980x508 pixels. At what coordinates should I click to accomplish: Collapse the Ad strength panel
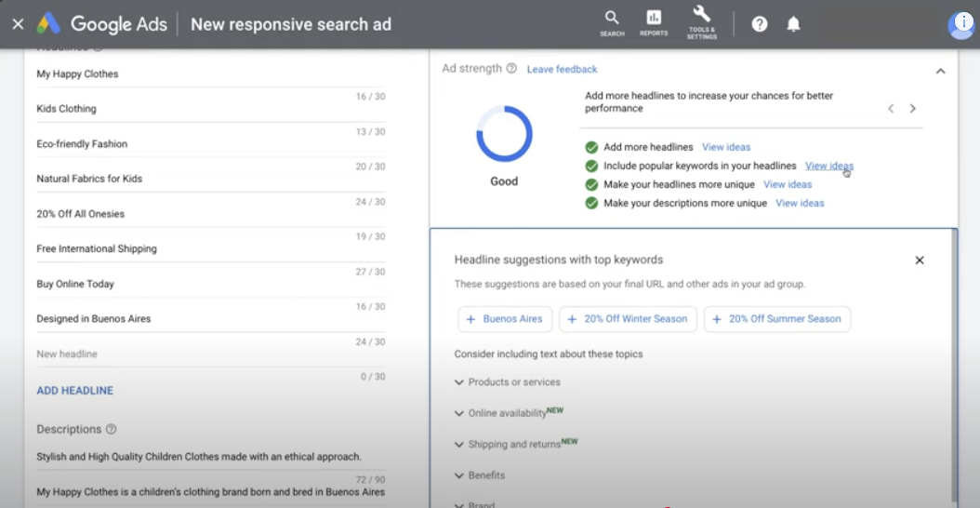[x=940, y=72]
